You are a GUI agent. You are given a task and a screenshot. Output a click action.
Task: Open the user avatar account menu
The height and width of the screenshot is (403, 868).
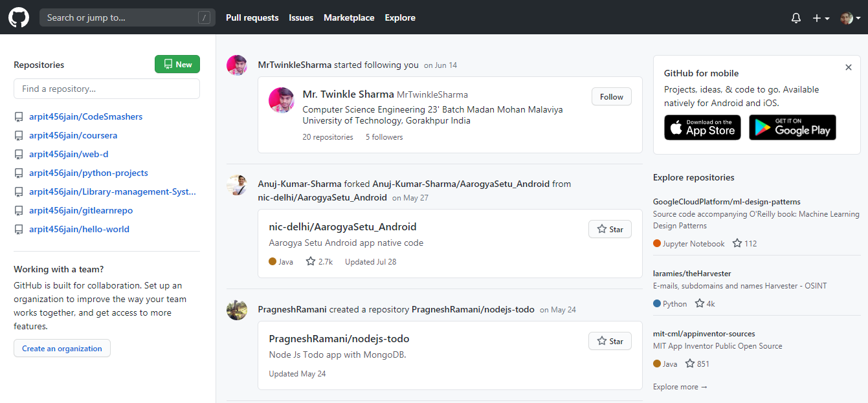[x=850, y=18]
